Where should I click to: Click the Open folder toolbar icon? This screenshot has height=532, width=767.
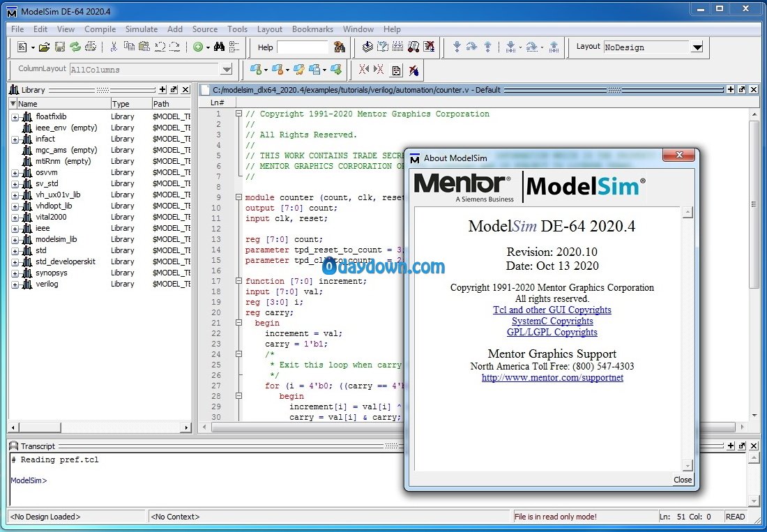pyautogui.click(x=44, y=47)
